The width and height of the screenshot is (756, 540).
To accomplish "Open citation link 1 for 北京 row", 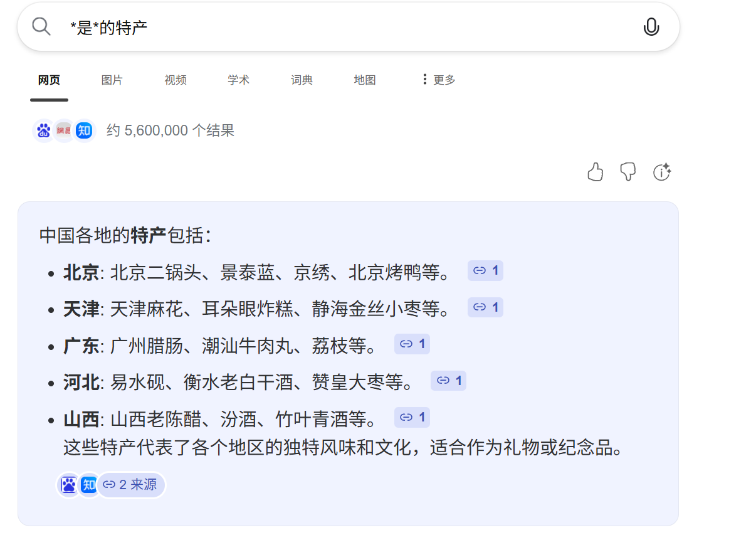I will (485, 270).
